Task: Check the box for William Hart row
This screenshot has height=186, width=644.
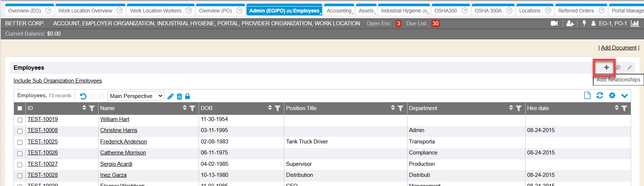Action: (x=20, y=120)
